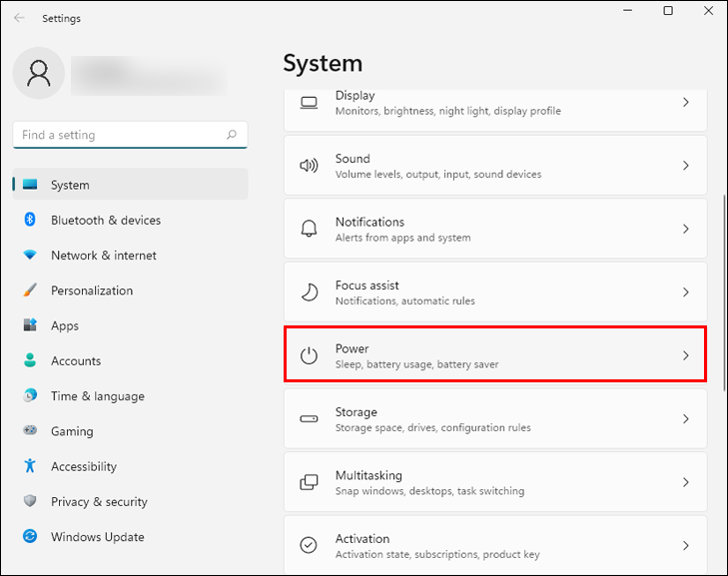Screen dimensions: 728x576
Task: Open the Display settings row
Action: (x=494, y=103)
